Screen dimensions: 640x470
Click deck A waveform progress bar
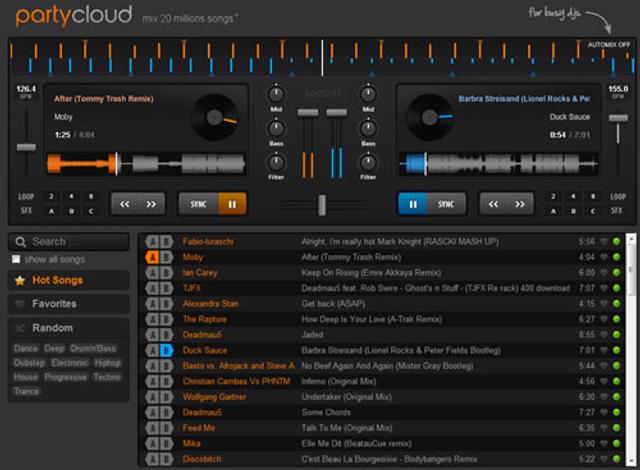point(146,164)
